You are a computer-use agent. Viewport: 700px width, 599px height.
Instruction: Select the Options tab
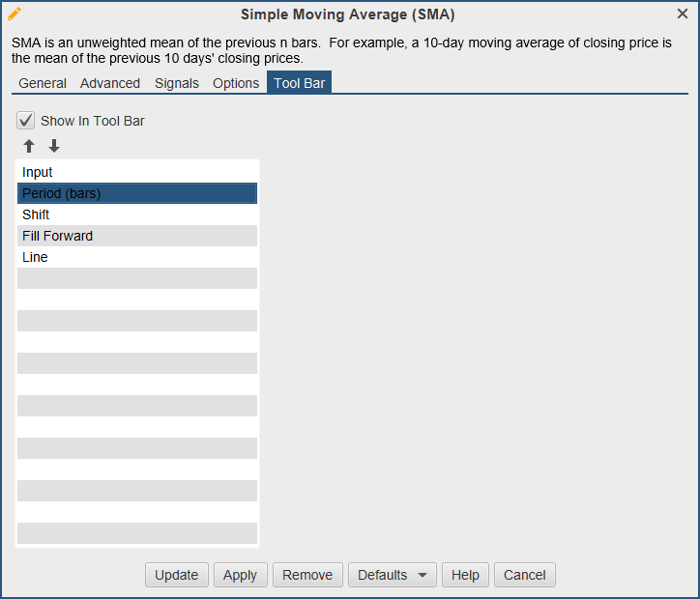coord(236,83)
